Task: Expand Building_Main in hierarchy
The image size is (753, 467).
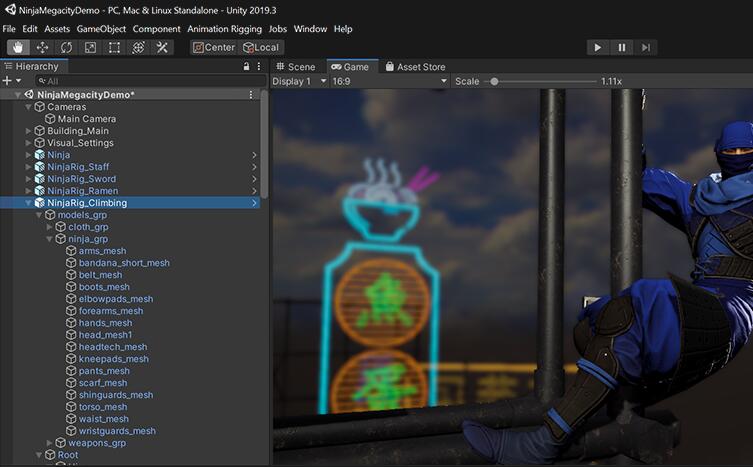Action: pyautogui.click(x=28, y=131)
